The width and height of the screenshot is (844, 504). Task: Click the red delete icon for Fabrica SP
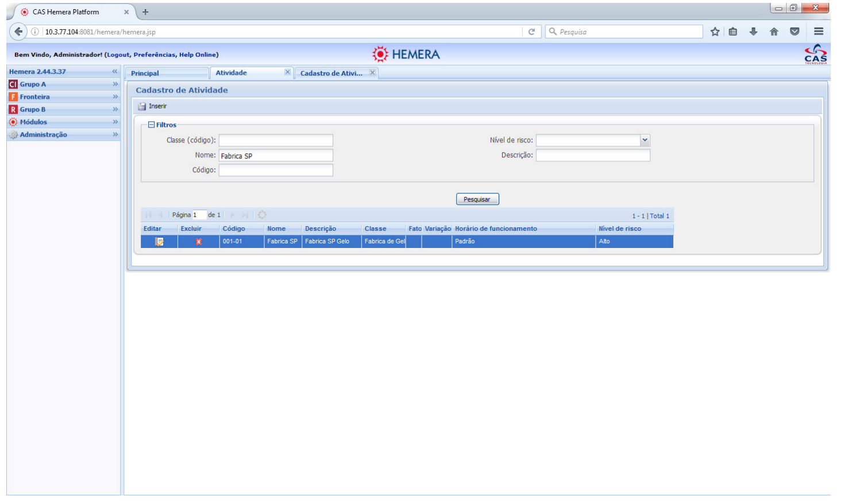tap(199, 242)
